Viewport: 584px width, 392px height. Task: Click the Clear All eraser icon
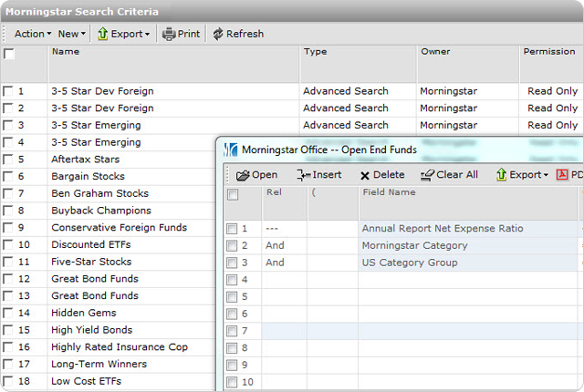pyautogui.click(x=427, y=175)
